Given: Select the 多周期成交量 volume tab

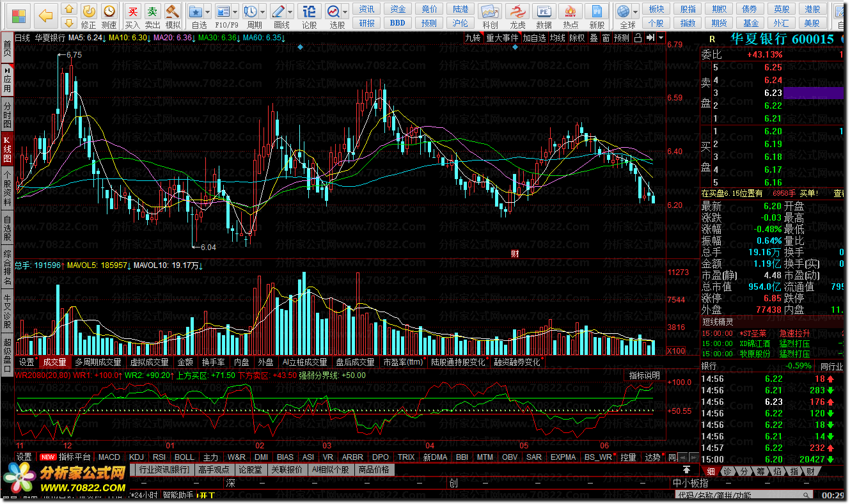Looking at the screenshot, I should 98,362.
